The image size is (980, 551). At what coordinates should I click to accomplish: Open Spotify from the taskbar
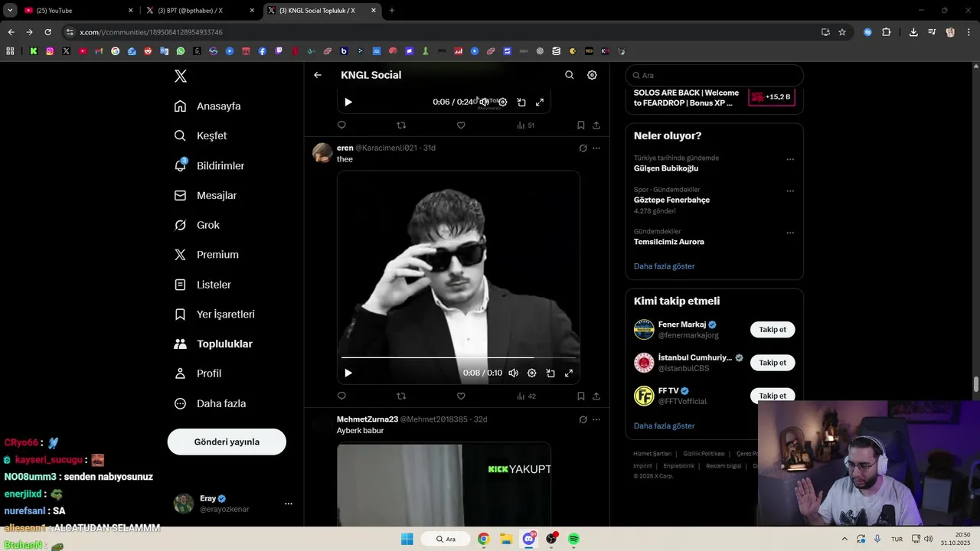pyautogui.click(x=573, y=539)
